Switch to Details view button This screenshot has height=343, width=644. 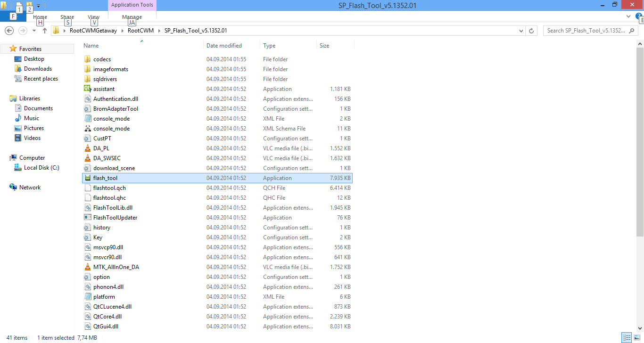coord(626,338)
